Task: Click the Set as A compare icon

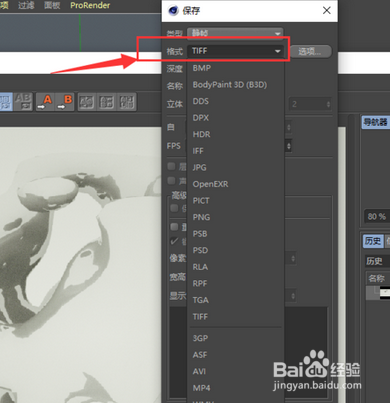Action: tap(45, 102)
